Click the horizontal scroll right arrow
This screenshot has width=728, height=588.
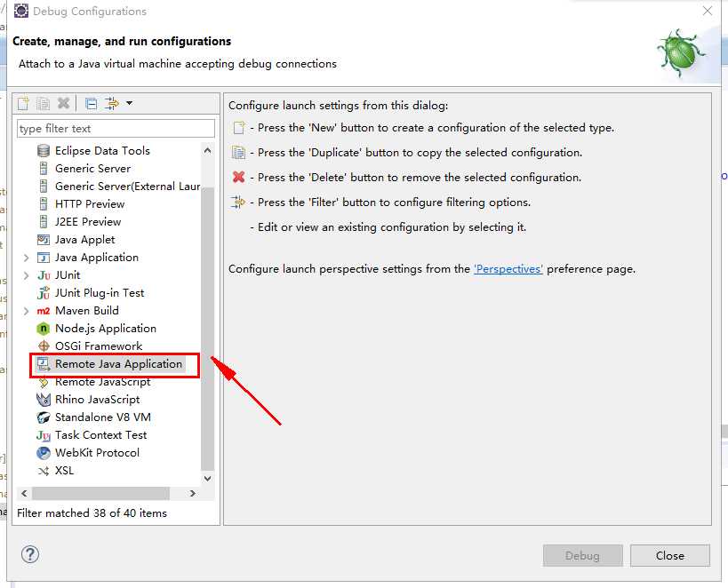(x=192, y=493)
